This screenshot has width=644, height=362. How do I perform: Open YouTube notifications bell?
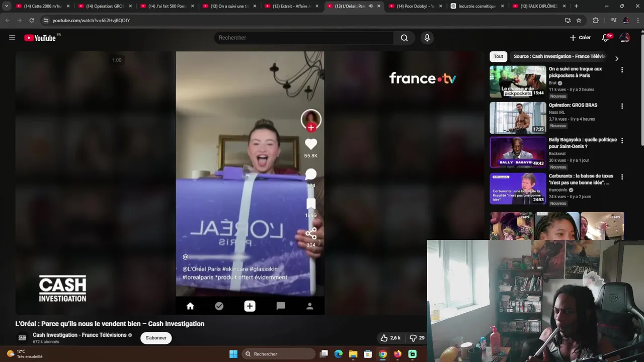tap(606, 38)
